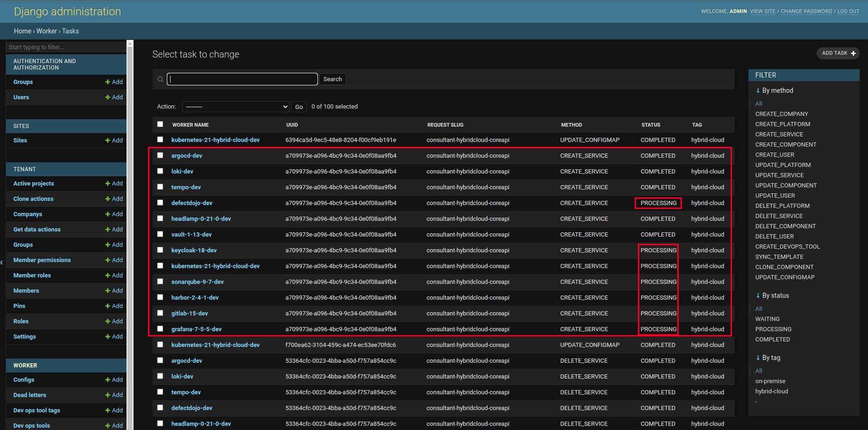Filter by tag on-premise
Screen dimensions: 868x430
tap(770, 381)
